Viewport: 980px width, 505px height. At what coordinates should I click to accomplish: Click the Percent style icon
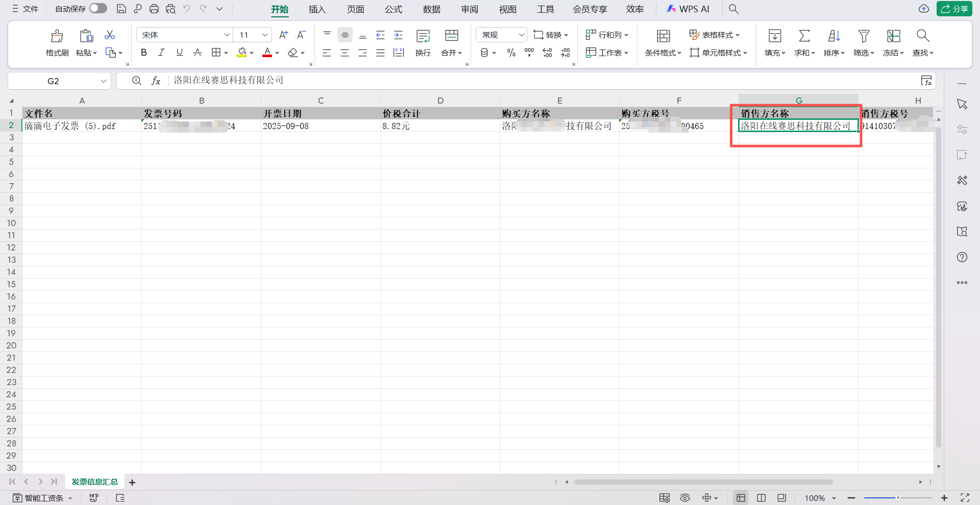pos(511,53)
